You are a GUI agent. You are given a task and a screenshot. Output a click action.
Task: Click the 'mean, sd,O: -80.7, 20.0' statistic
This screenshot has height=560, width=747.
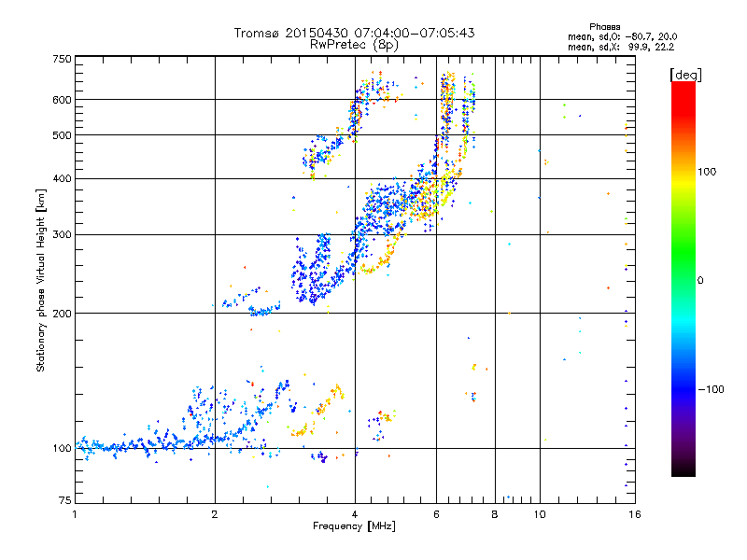[622, 36]
